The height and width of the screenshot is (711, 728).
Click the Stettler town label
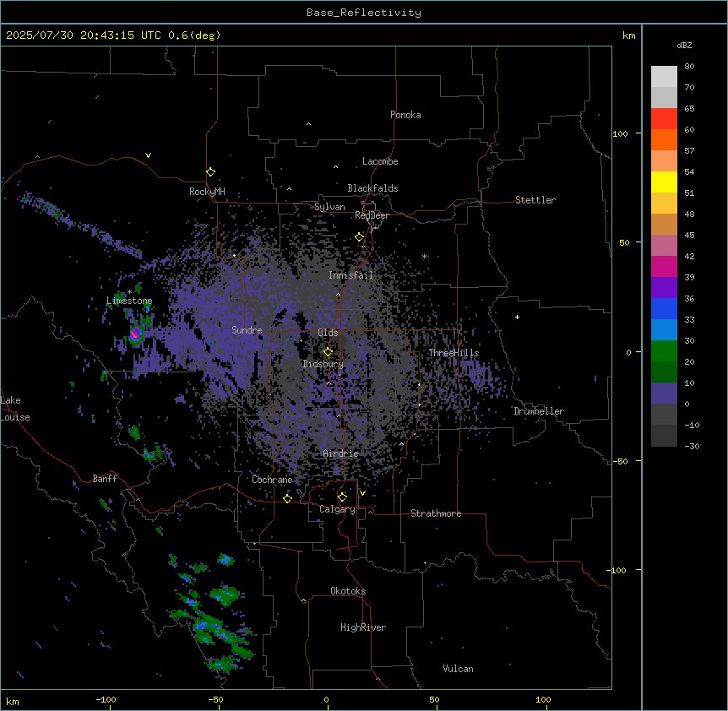click(x=535, y=200)
